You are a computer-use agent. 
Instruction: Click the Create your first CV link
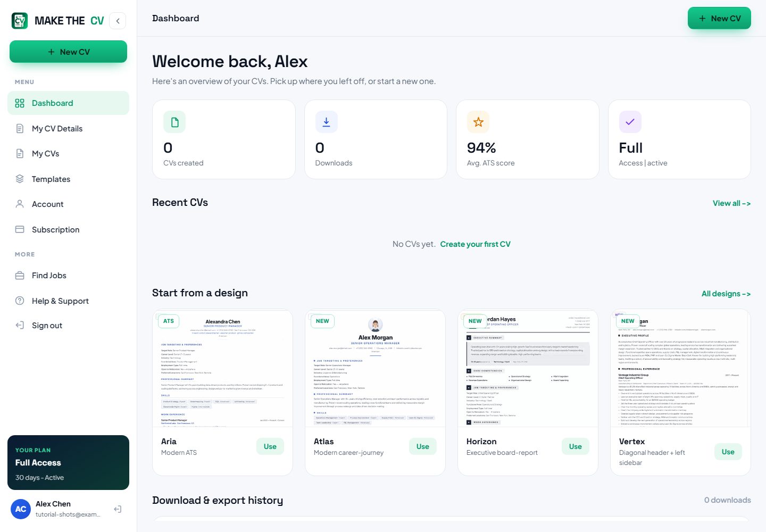475,244
